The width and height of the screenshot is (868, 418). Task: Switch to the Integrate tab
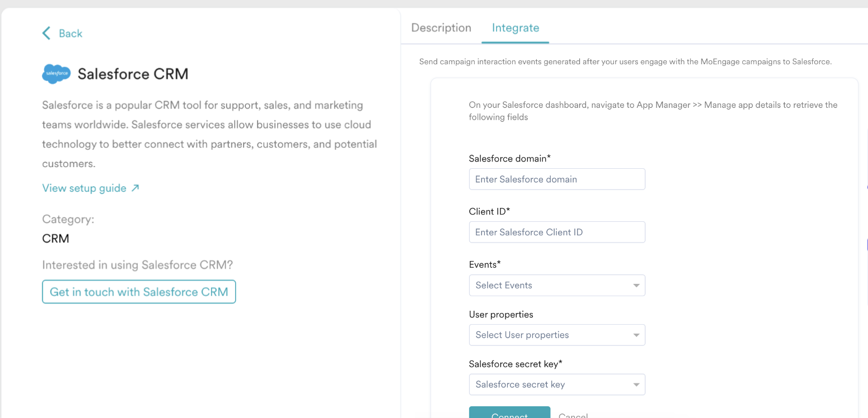pyautogui.click(x=516, y=28)
